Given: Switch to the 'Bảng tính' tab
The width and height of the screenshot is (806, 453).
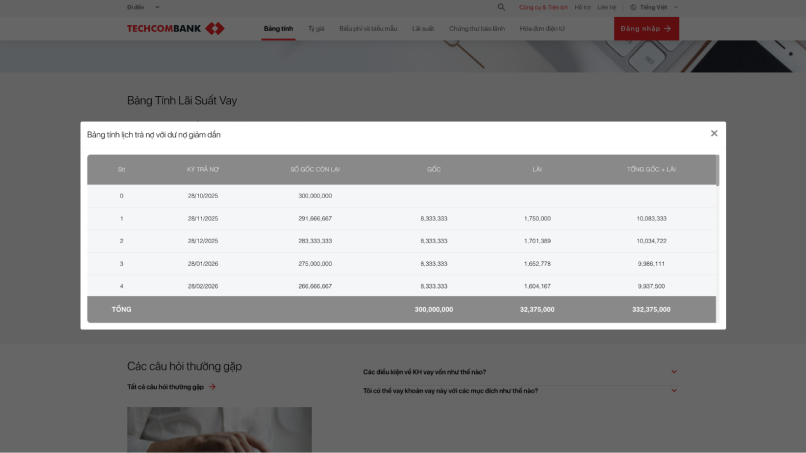Looking at the screenshot, I should pyautogui.click(x=278, y=29).
